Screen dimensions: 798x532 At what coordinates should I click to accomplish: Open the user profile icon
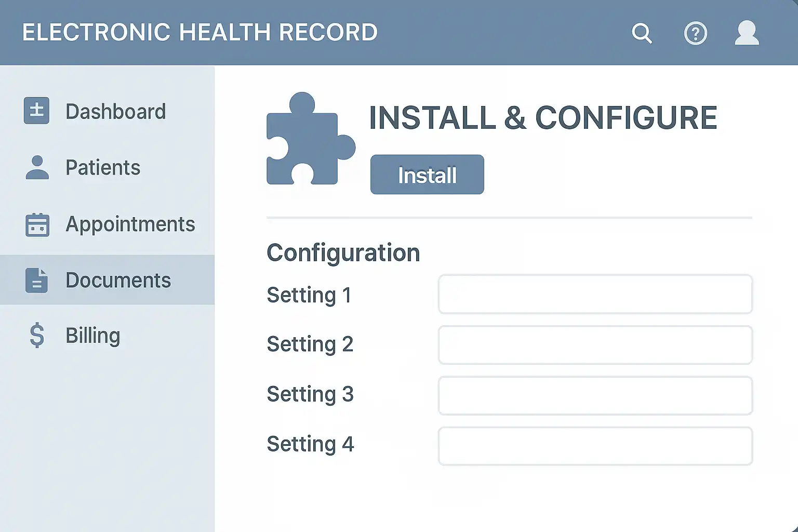(x=747, y=33)
